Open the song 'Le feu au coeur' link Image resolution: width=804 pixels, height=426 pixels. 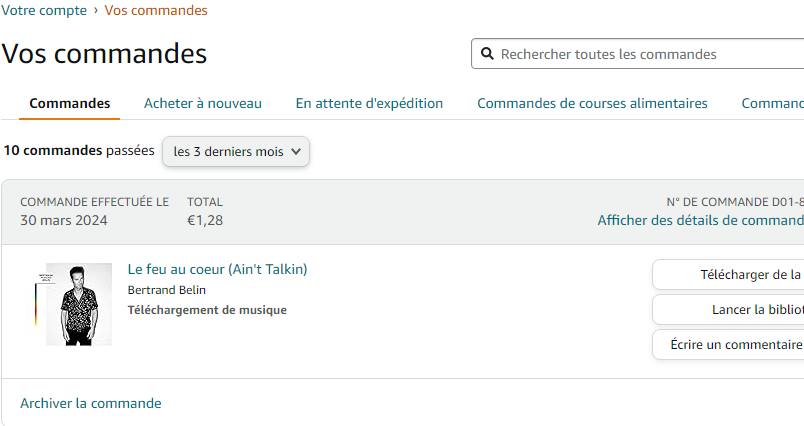tap(217, 269)
